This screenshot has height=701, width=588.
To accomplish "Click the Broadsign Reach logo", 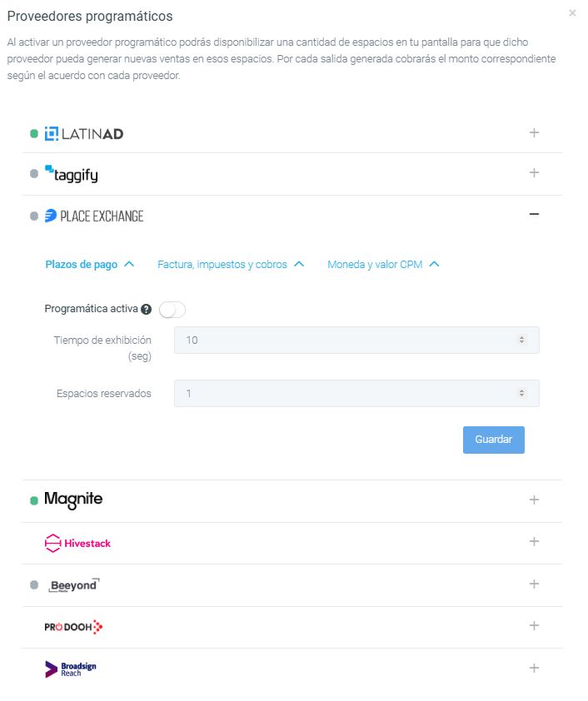I will click(71, 669).
